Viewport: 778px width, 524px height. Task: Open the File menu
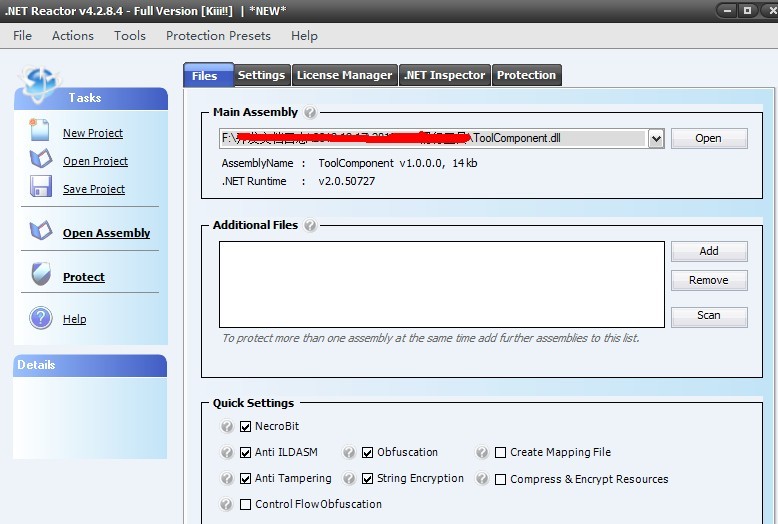(x=22, y=36)
